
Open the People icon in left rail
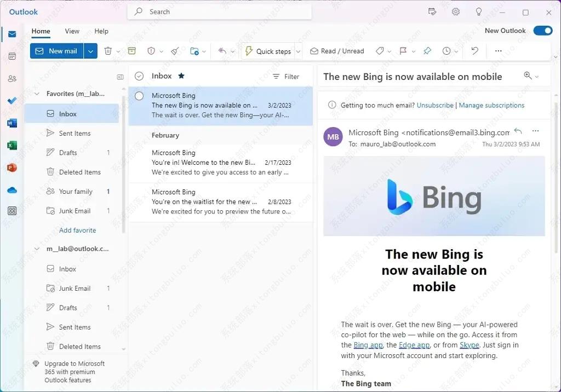pyautogui.click(x=12, y=78)
